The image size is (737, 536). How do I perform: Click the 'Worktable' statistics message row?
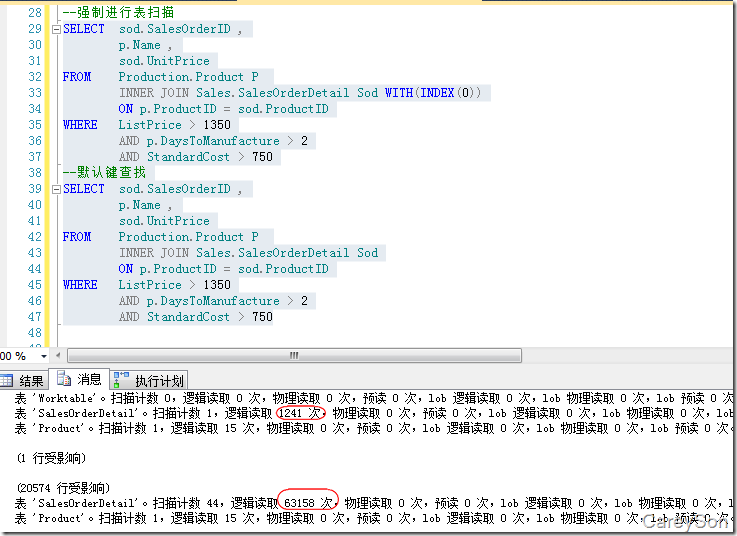(200, 397)
